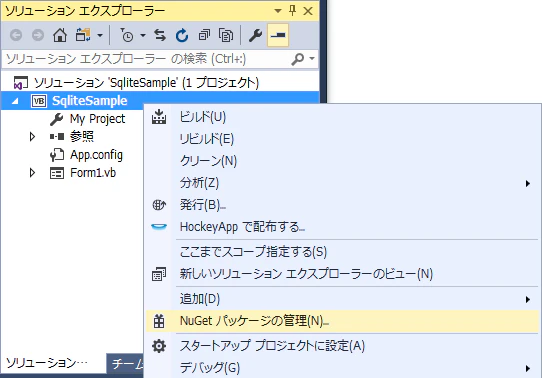Click the Refresh icon in toolbar
542x378 pixels.
pyautogui.click(x=182, y=35)
